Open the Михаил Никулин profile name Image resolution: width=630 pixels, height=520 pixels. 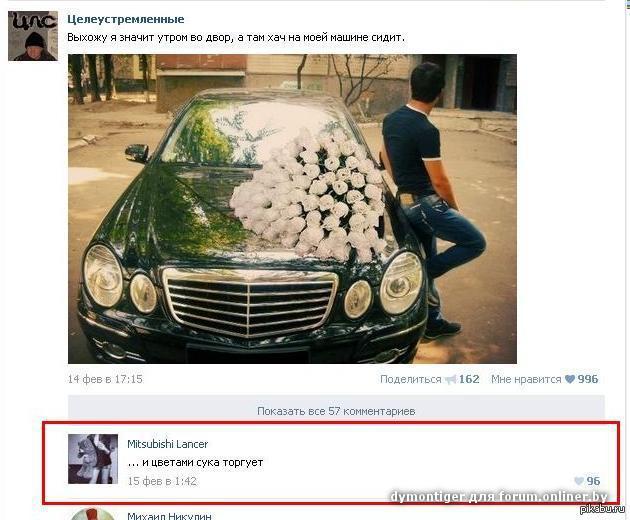(169, 516)
